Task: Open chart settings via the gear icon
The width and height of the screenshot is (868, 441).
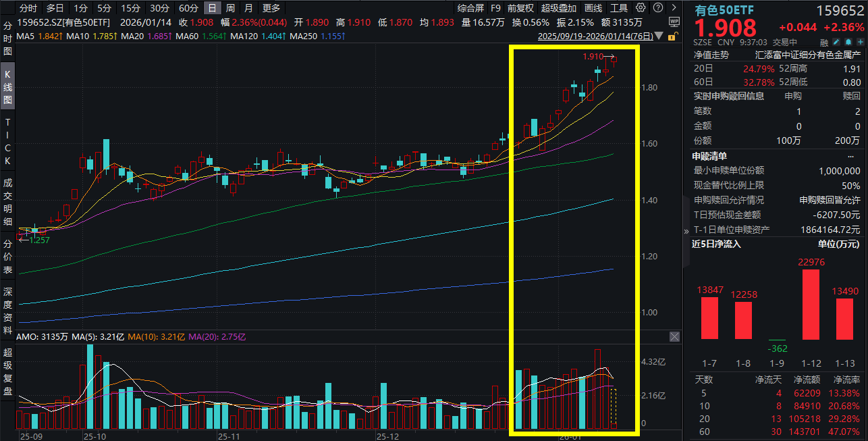Action: click(x=640, y=7)
